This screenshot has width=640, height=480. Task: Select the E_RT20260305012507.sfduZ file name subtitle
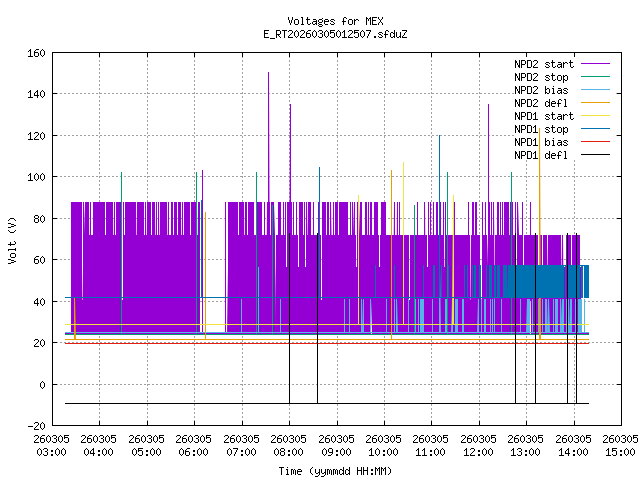pyautogui.click(x=335, y=34)
